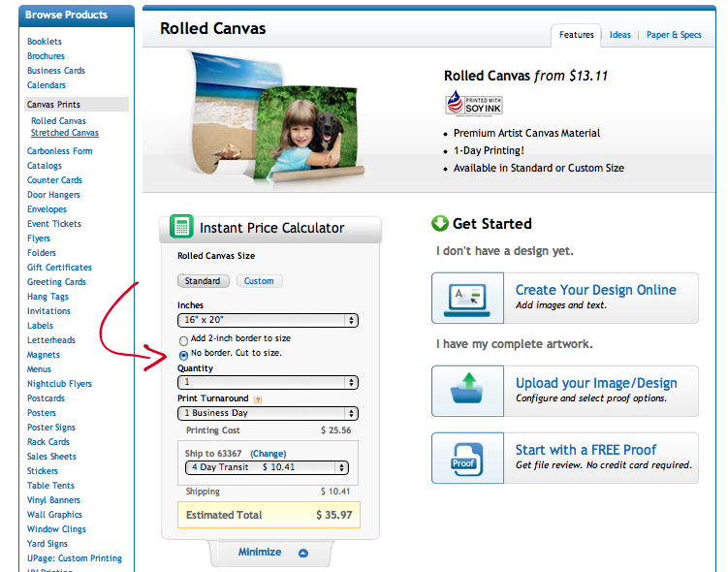Click the Soy Ink badge
Viewport: 728px width, 572px height.
tap(474, 104)
